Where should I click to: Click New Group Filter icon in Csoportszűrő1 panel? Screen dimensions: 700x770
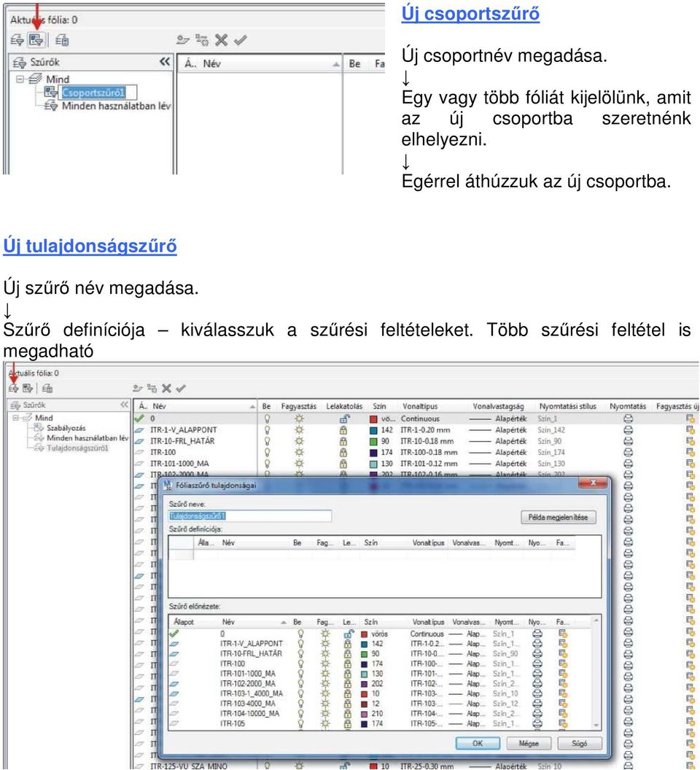tap(36, 40)
